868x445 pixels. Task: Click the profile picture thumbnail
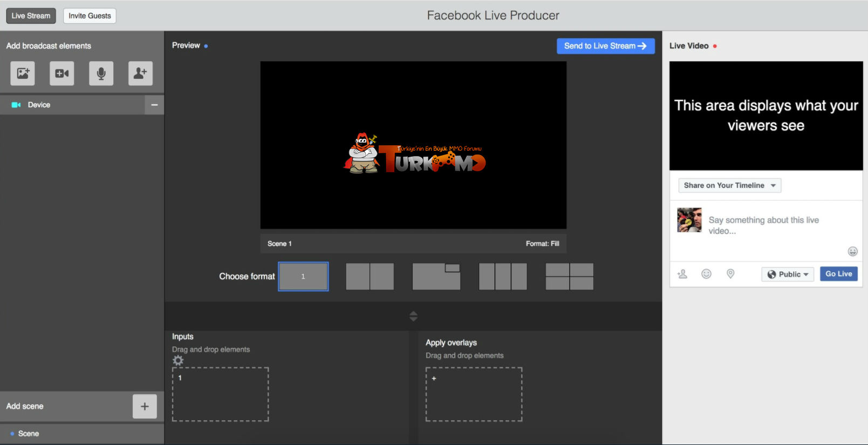(x=689, y=220)
